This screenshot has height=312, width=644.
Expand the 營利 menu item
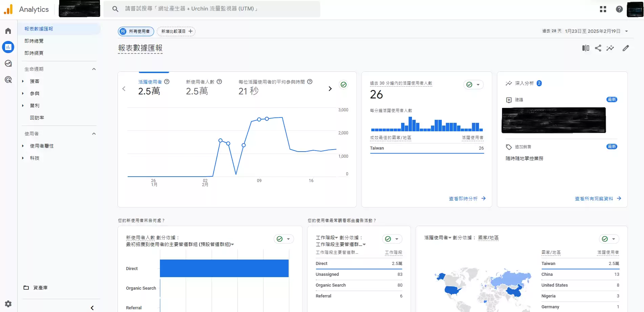(23, 106)
